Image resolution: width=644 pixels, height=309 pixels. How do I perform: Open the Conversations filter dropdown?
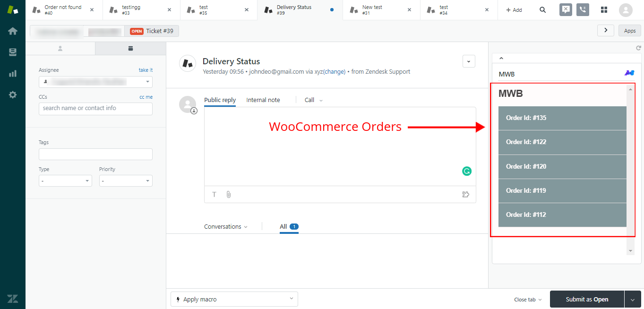[x=226, y=227]
